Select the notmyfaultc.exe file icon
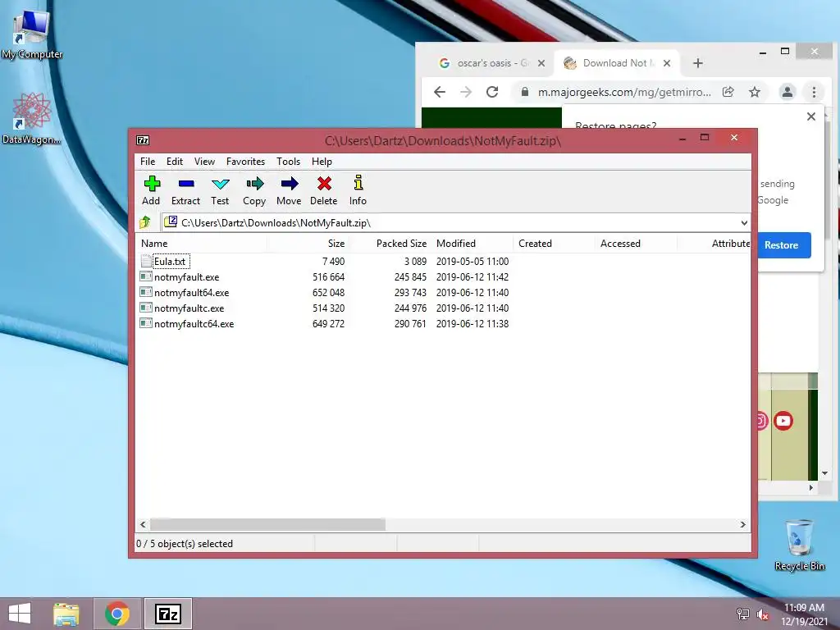Image resolution: width=840 pixels, height=630 pixels. pyautogui.click(x=146, y=308)
